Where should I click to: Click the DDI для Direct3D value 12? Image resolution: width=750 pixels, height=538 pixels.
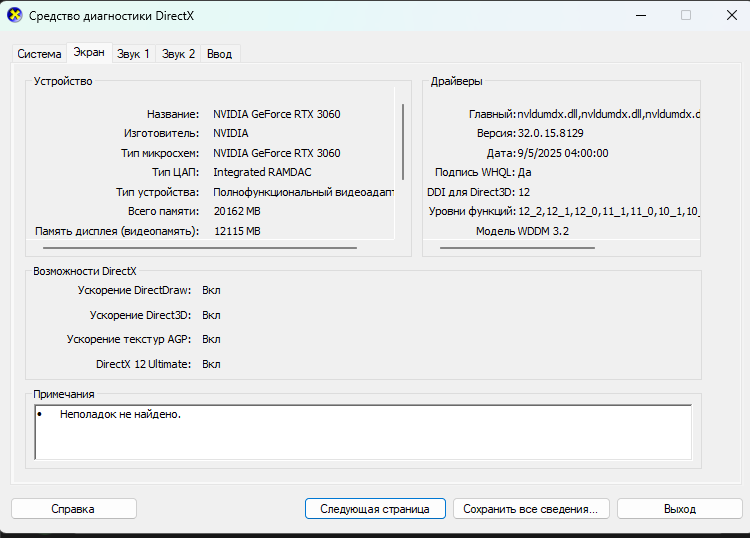[x=524, y=192]
